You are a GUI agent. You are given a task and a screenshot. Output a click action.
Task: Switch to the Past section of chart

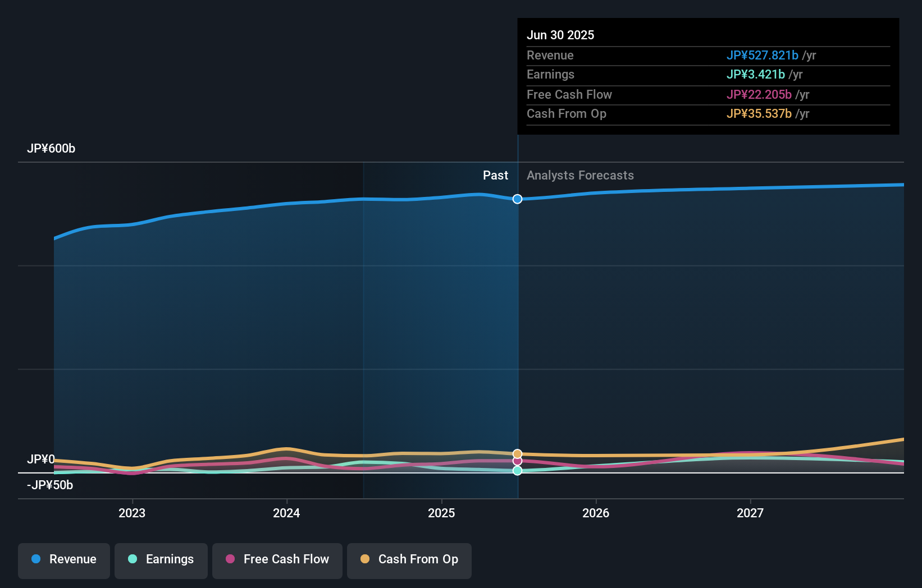point(495,175)
